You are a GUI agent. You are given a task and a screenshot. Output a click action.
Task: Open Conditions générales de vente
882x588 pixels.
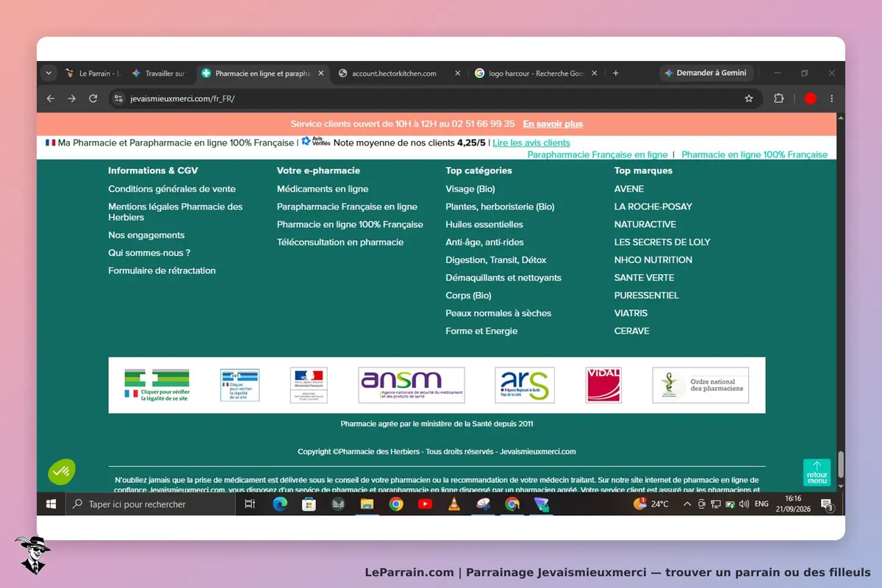pos(172,189)
